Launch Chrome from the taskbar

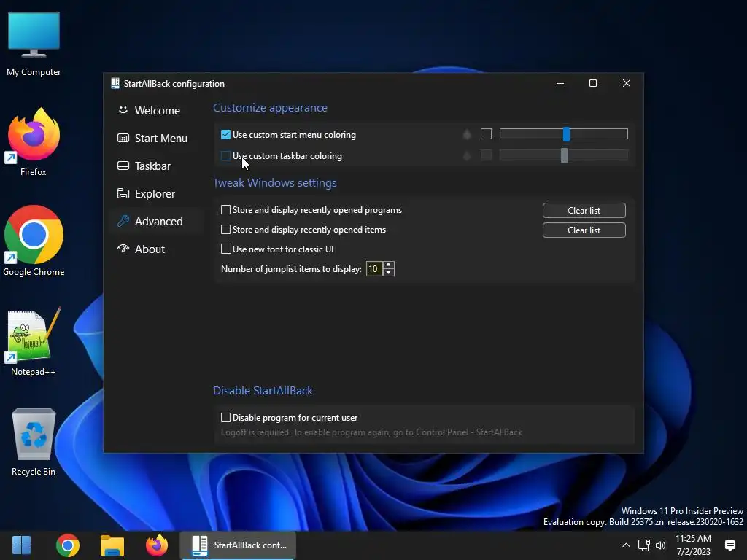pos(68,545)
